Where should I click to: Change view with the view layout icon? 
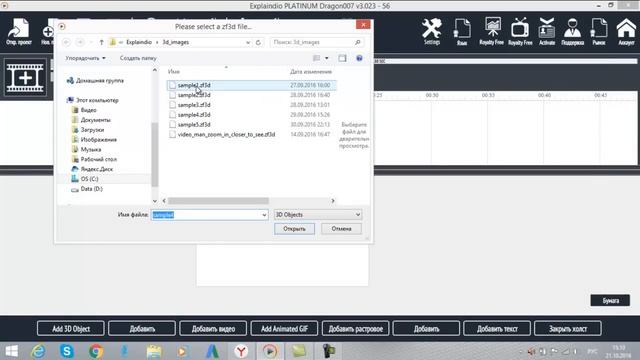point(316,58)
